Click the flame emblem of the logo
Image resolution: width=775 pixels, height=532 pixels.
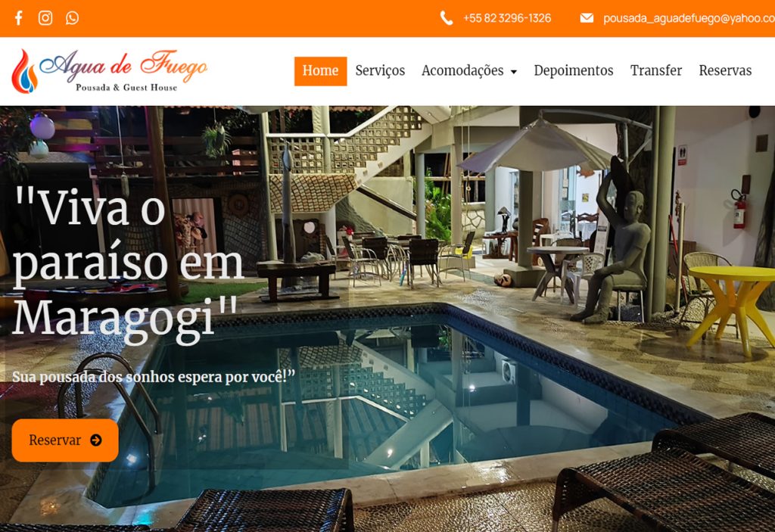tap(24, 71)
